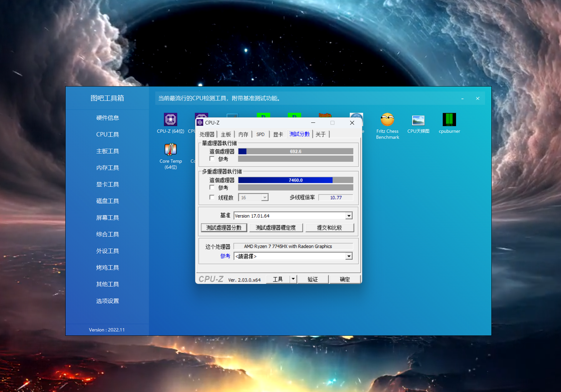Click multi-thread score bar 7460.0
Screen dimensions: 561x392
tap(296, 180)
